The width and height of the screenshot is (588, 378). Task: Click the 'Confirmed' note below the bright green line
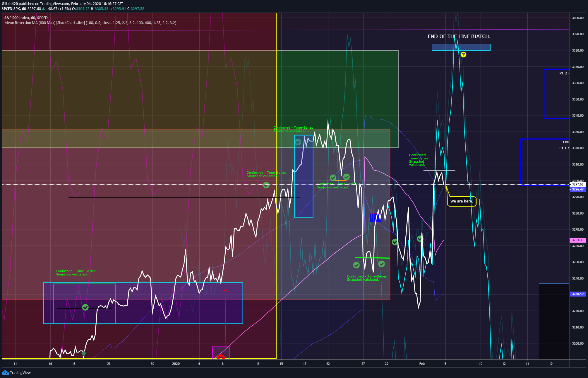pyautogui.click(x=367, y=278)
